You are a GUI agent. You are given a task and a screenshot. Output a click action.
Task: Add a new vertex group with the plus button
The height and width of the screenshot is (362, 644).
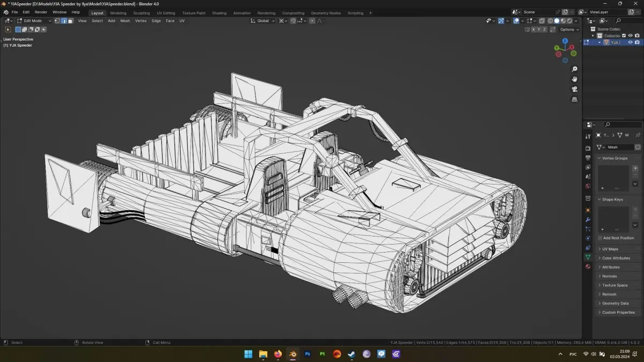coord(635,168)
